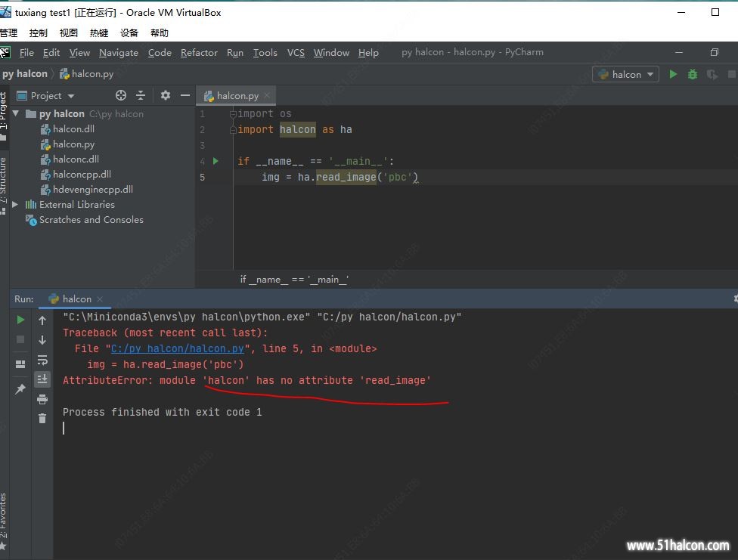This screenshot has width=738, height=560.
Task: Open the Structure side tool window
Action: pos(4,185)
